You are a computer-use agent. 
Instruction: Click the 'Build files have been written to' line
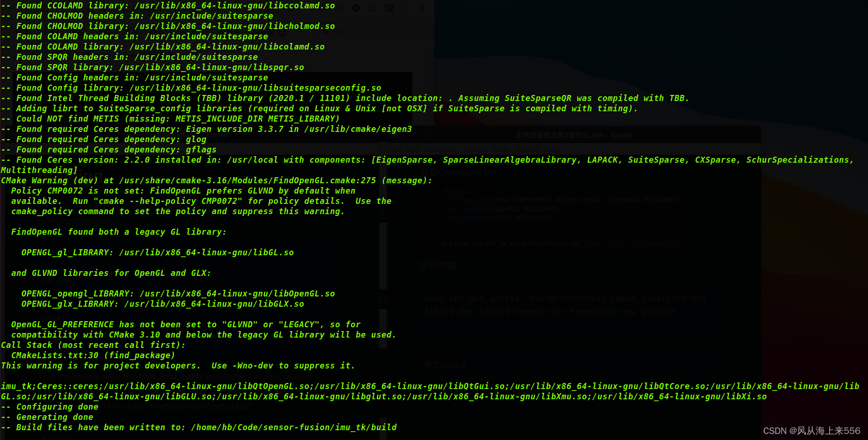[199, 427]
